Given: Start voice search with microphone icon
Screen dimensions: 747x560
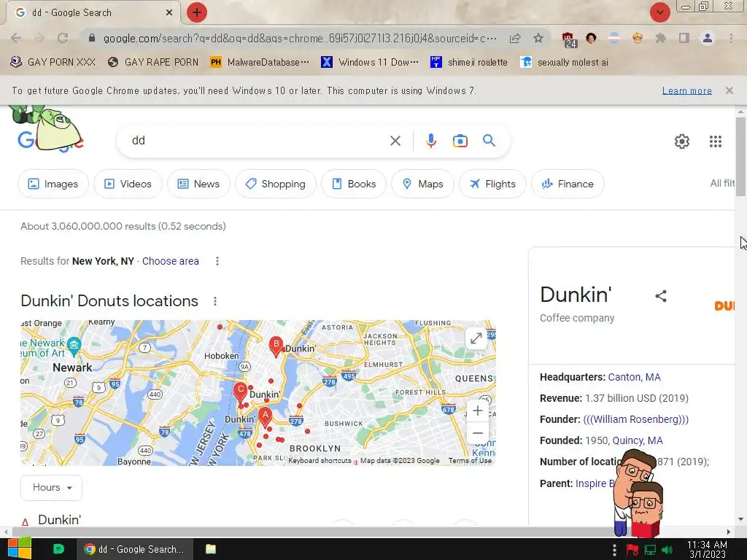Looking at the screenshot, I should point(430,141).
